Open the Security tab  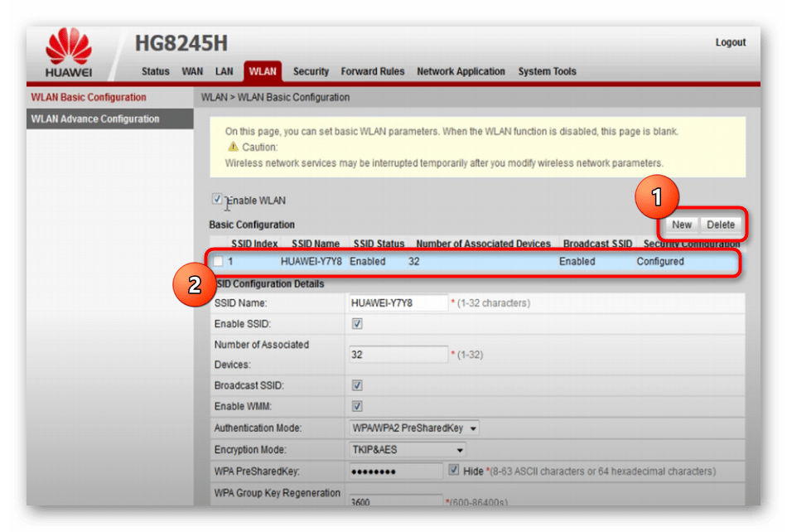[x=311, y=71]
